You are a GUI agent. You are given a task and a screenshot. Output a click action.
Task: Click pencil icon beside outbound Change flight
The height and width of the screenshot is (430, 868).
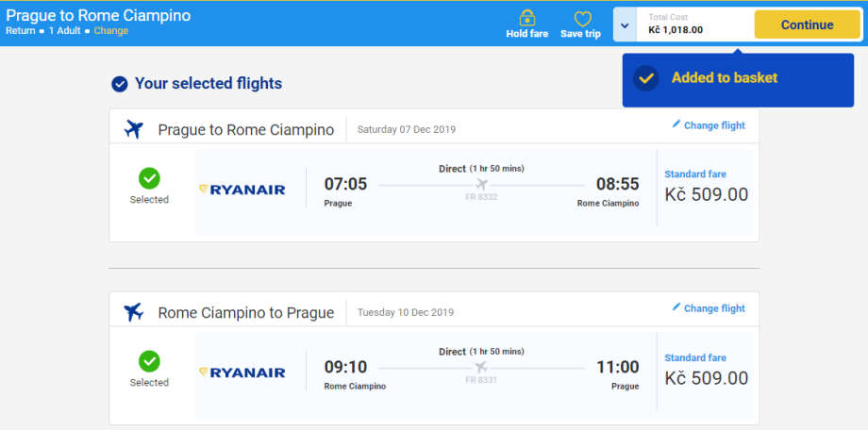tap(676, 124)
